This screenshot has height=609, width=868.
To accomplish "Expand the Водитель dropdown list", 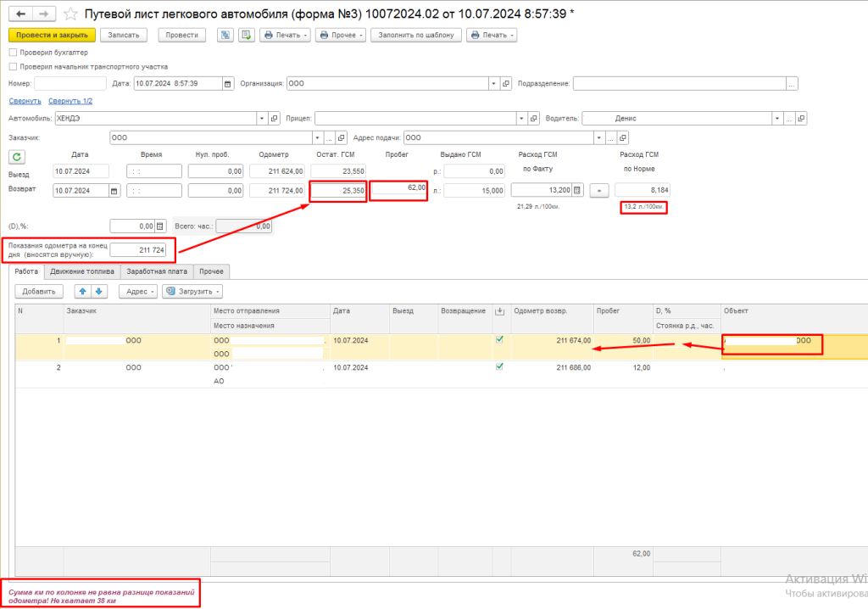I will pyautogui.click(x=777, y=118).
